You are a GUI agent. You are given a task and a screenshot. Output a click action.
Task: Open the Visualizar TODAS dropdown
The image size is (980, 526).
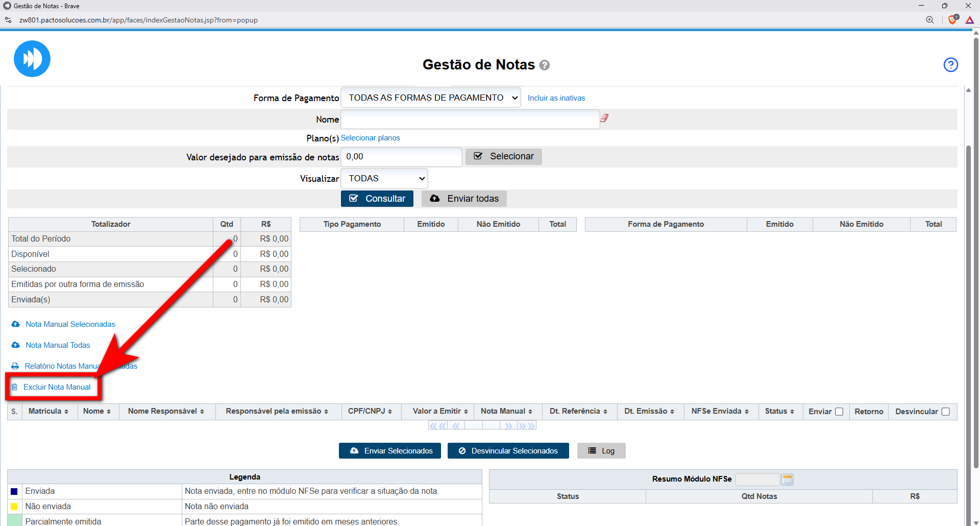coord(384,178)
